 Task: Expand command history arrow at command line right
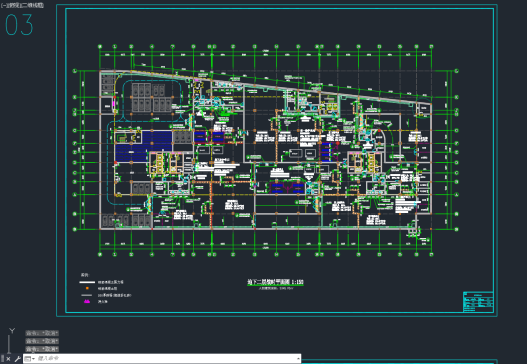pyautogui.click(x=298, y=359)
